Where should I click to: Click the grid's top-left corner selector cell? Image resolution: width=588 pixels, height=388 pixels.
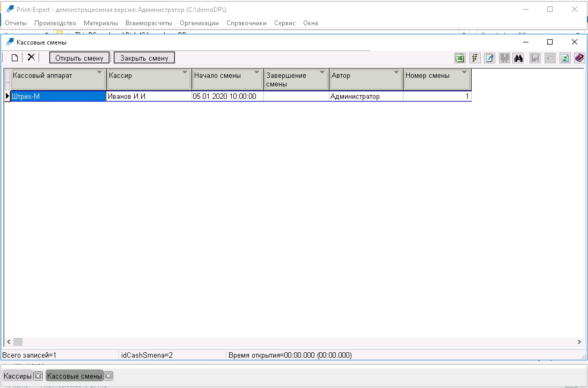pos(8,79)
